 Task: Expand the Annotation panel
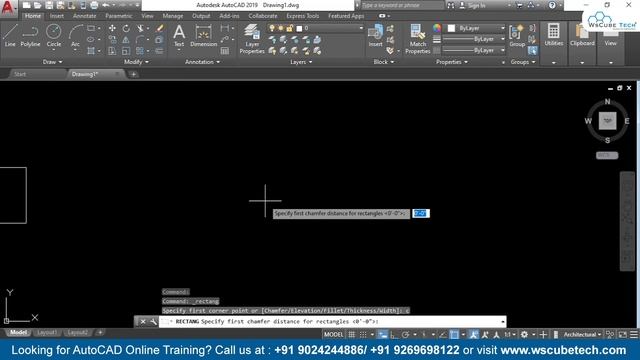(202, 62)
